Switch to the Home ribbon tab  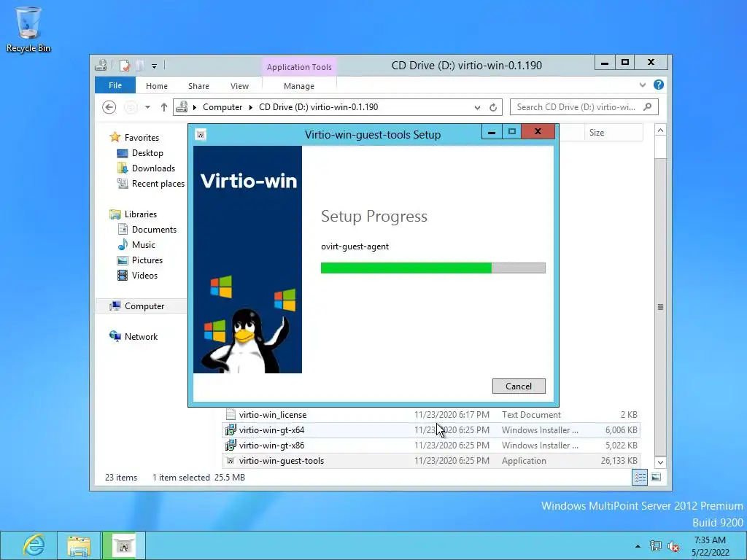tap(157, 86)
